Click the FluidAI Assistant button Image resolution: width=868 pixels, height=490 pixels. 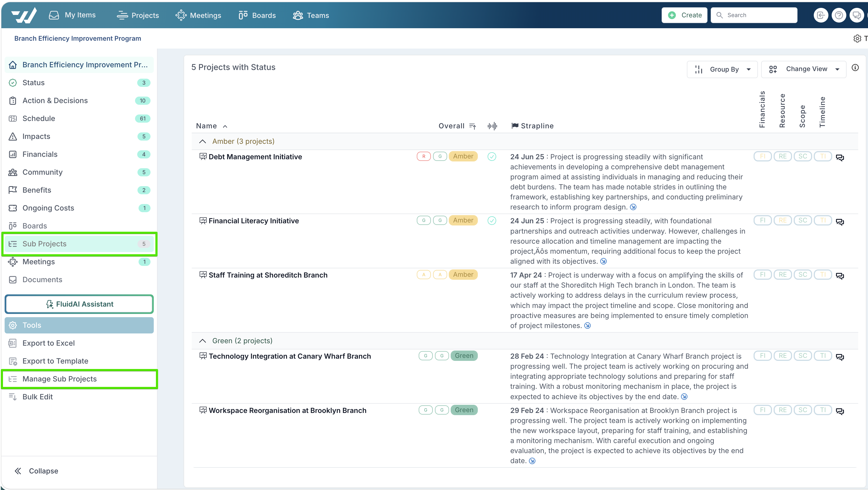[79, 304]
